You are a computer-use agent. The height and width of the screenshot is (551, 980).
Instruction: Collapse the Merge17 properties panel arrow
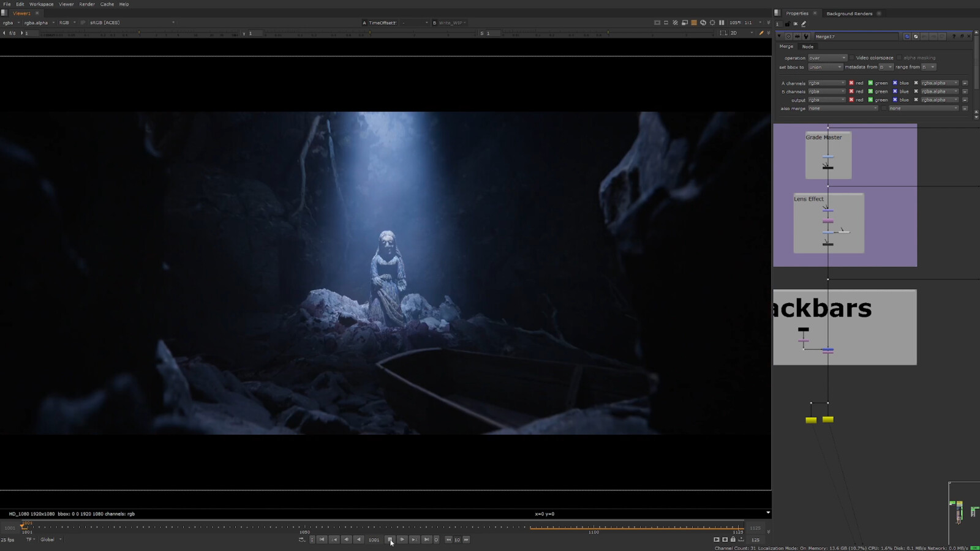pyautogui.click(x=779, y=37)
